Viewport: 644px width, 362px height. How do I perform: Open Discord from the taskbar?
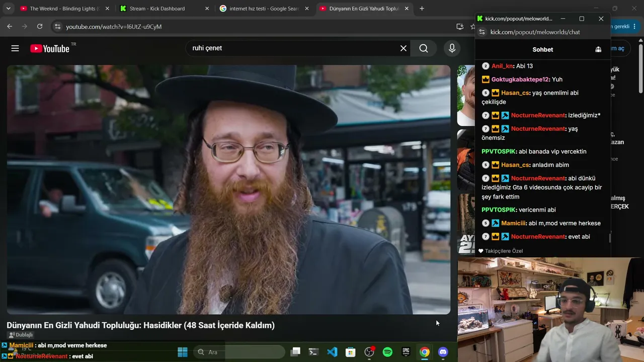[x=443, y=352]
